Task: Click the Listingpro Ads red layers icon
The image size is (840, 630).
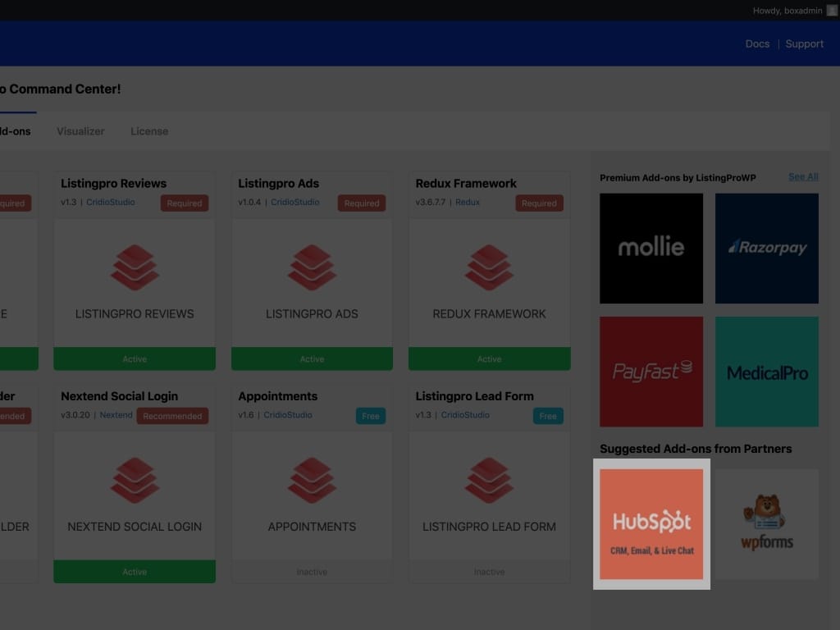Action: [312, 267]
